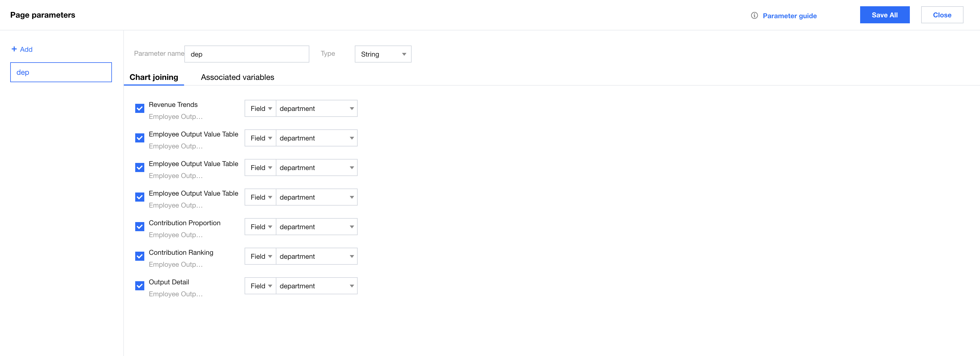Toggle the Output Detail checkbox
The width and height of the screenshot is (980, 356).
pos(140,286)
